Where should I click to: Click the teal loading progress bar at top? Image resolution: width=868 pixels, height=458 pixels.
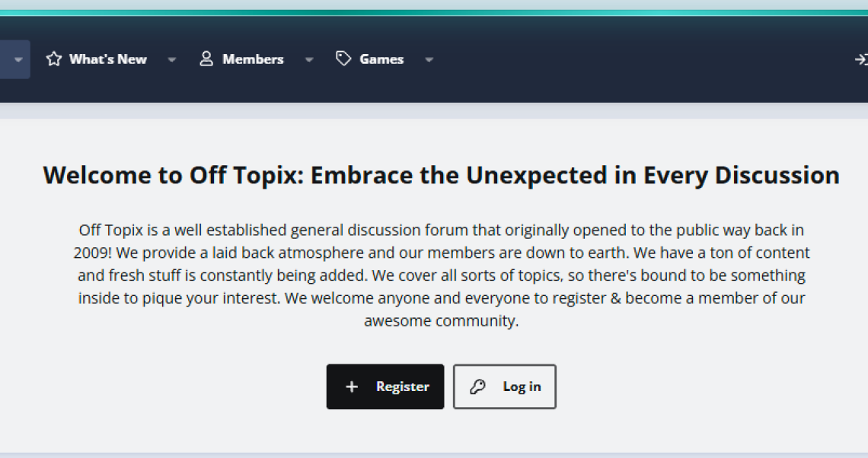pos(434,12)
